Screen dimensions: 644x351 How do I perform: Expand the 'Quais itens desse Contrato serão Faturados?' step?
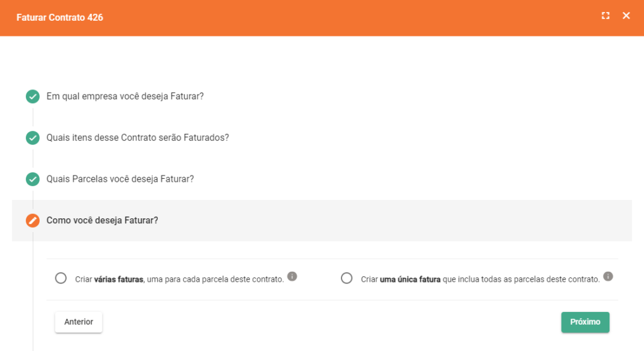point(138,138)
